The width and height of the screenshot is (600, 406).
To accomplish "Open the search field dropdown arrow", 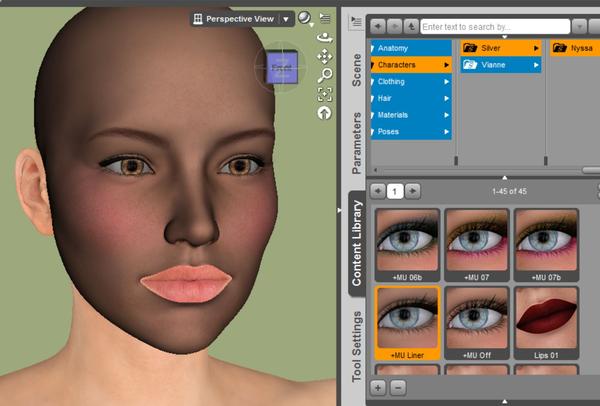I will (x=579, y=27).
